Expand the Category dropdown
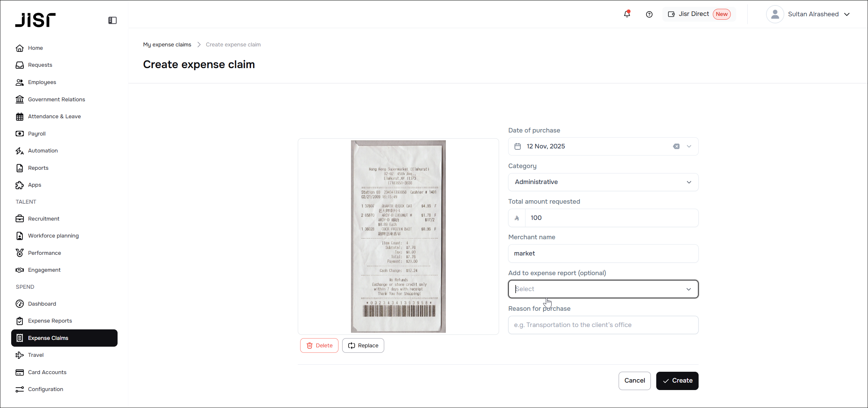Screen dimensions: 868x408 [603, 182]
